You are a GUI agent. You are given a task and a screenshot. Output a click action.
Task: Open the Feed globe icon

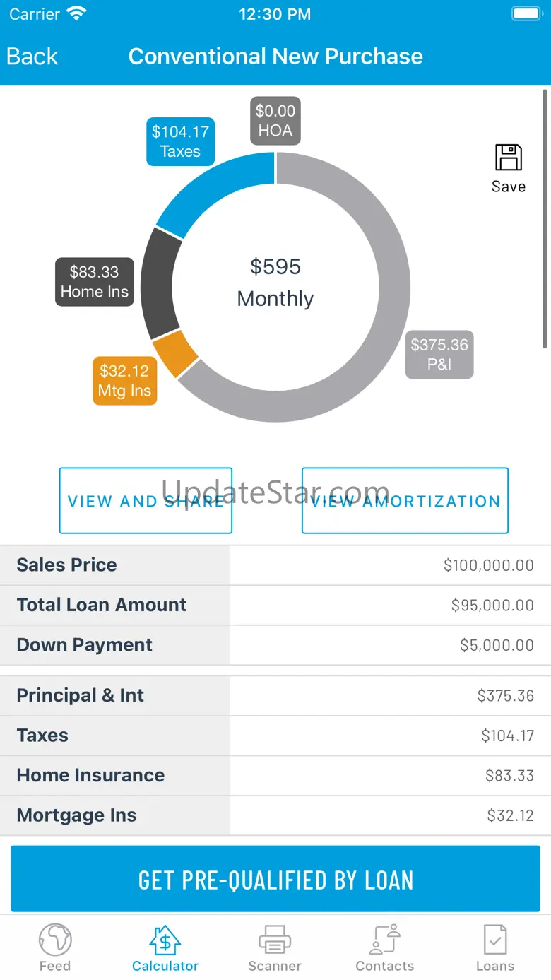coord(55,940)
